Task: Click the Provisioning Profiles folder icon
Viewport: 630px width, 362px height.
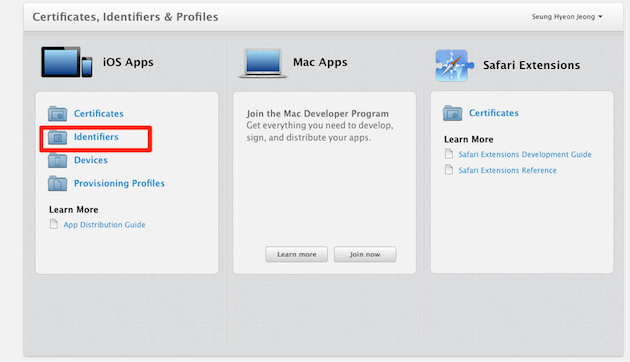Action: pyautogui.click(x=57, y=183)
